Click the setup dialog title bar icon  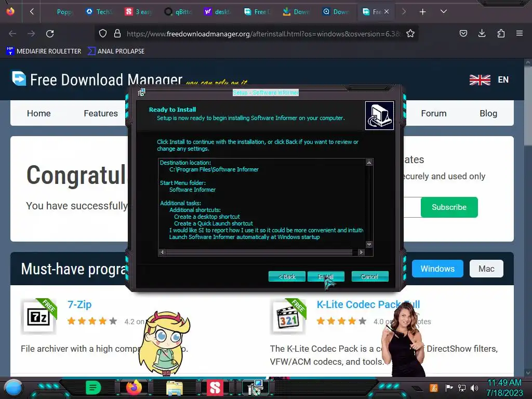click(x=141, y=92)
